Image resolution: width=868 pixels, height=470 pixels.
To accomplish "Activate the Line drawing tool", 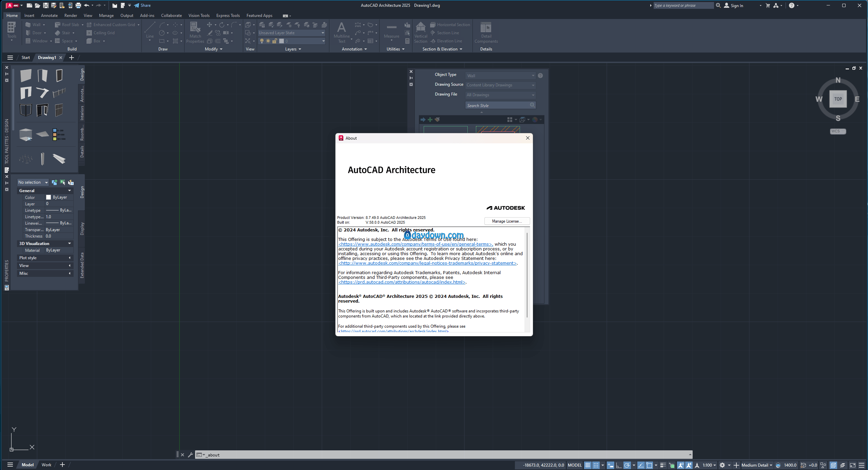I will click(150, 31).
